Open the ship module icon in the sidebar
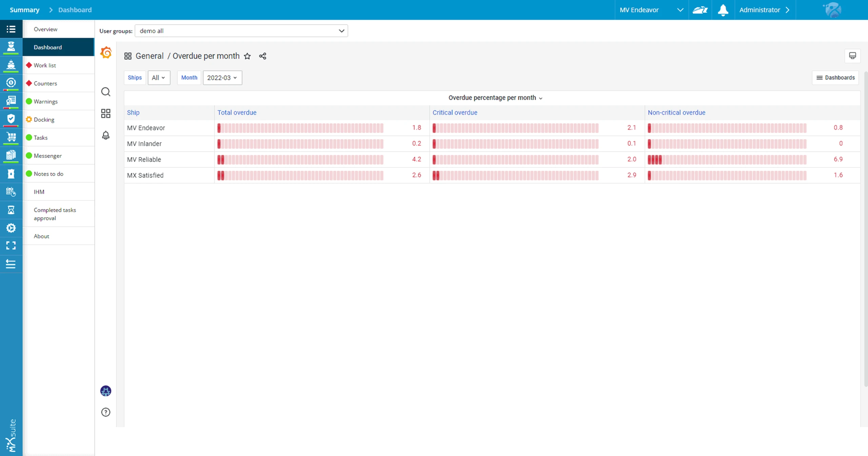The image size is (868, 456). [11, 65]
